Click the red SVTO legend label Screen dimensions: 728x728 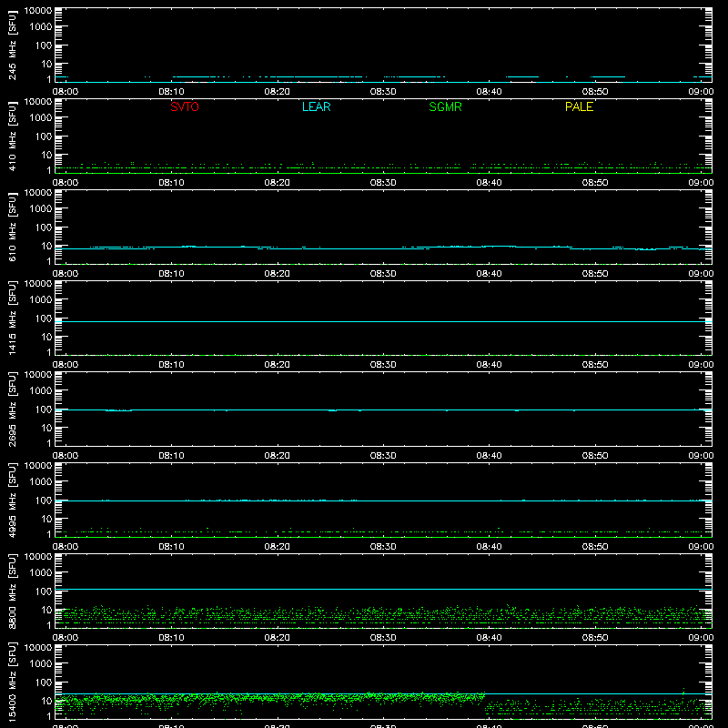[185, 106]
